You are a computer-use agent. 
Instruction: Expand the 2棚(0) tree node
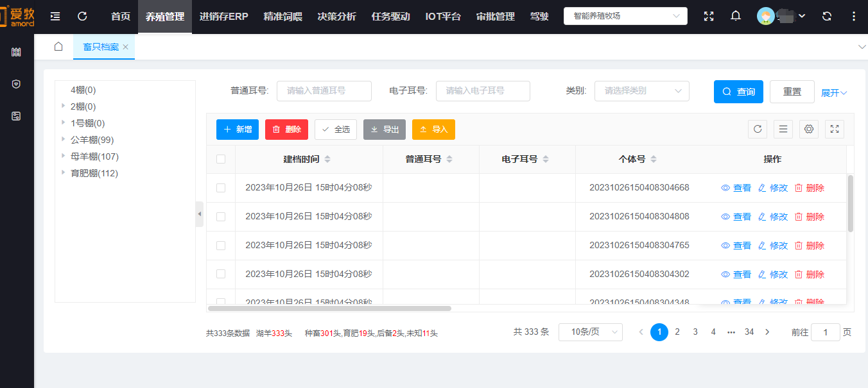pos(63,106)
